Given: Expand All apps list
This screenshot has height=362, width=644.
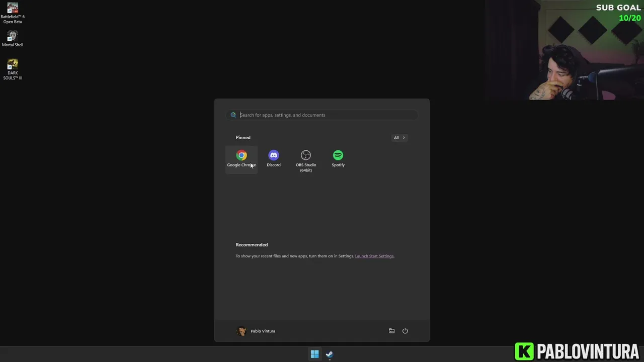Looking at the screenshot, I should click(399, 138).
